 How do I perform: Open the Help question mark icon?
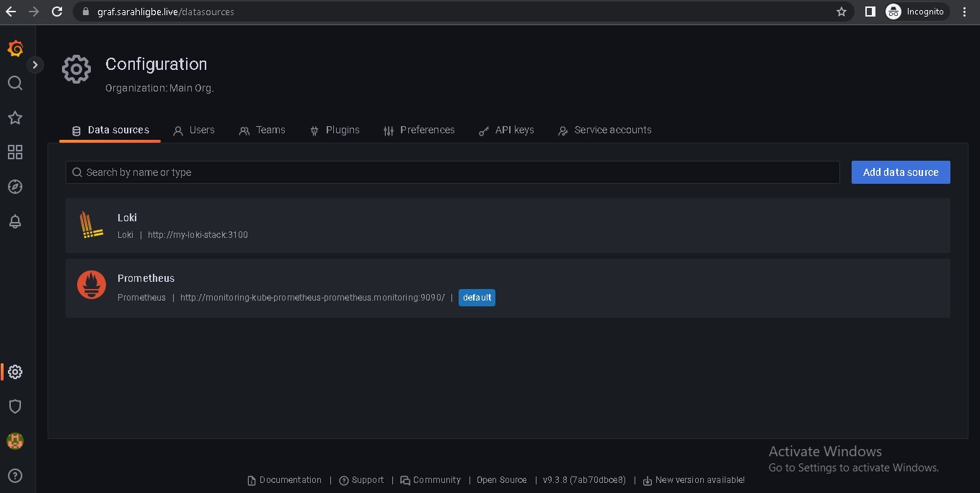15,476
